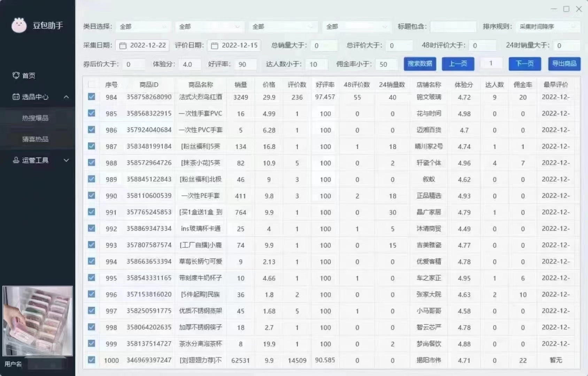Click the 搜索数据 button
Screen dimensions: 588x376
(x=420, y=64)
